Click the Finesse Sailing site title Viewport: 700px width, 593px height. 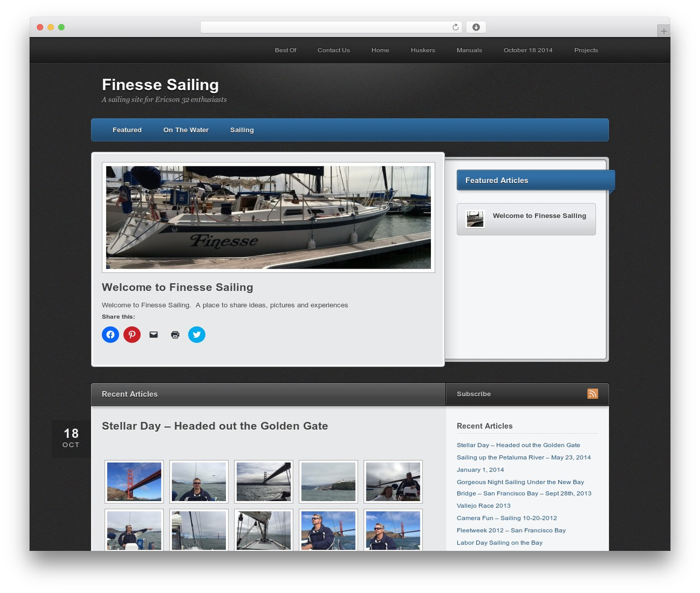pyautogui.click(x=160, y=85)
